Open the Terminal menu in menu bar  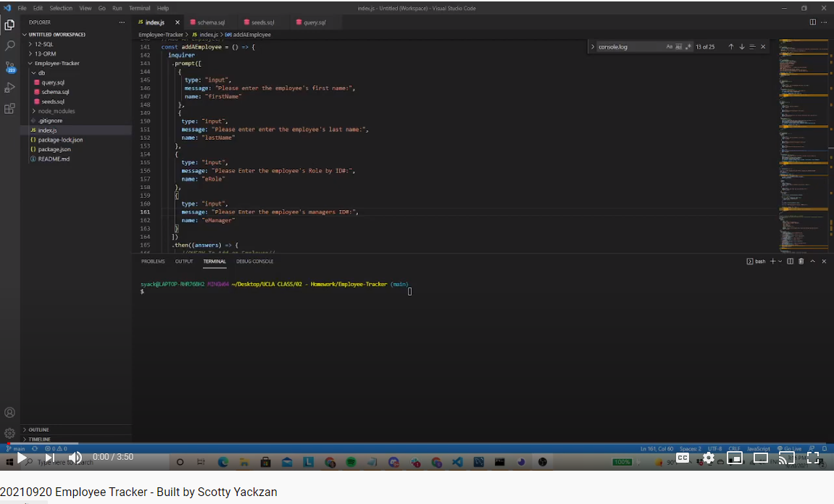pyautogui.click(x=139, y=8)
